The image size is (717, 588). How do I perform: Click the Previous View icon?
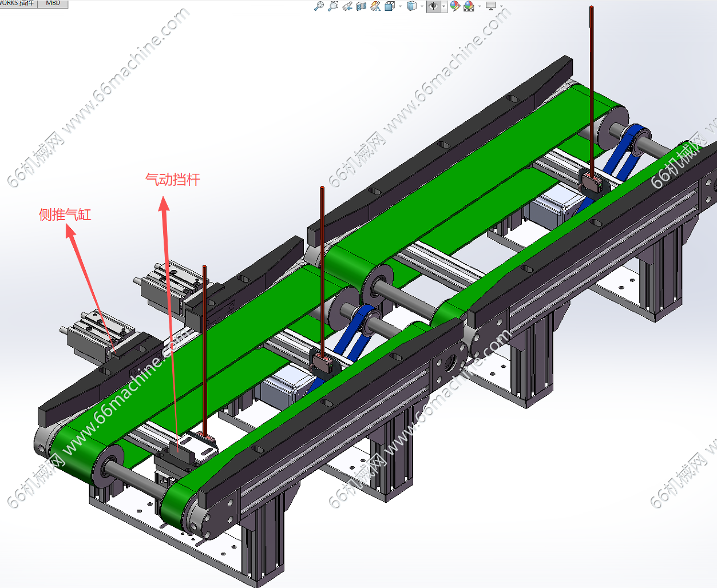point(347,6)
